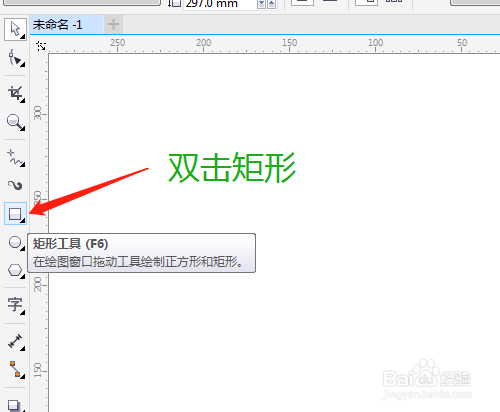Select the Shape tool
The width and height of the screenshot is (500, 412).
coord(15,58)
